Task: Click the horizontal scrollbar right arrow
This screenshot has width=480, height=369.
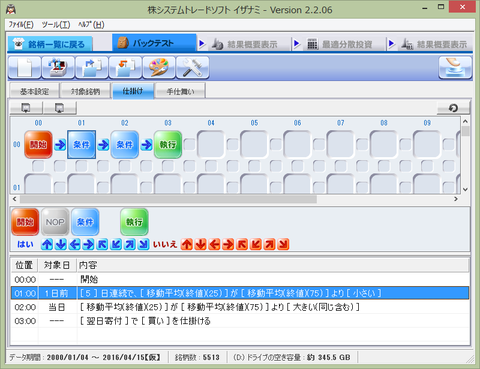Action: tap(456, 199)
